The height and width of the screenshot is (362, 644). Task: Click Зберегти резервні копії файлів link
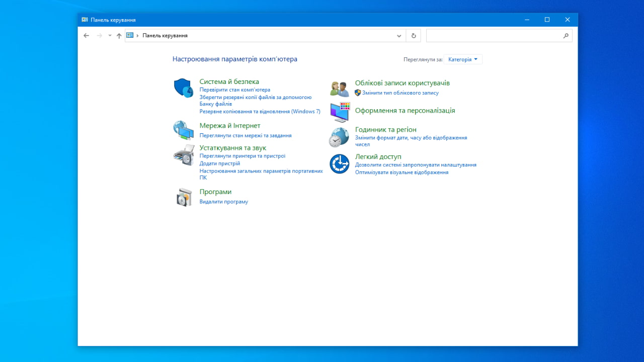coord(256,101)
